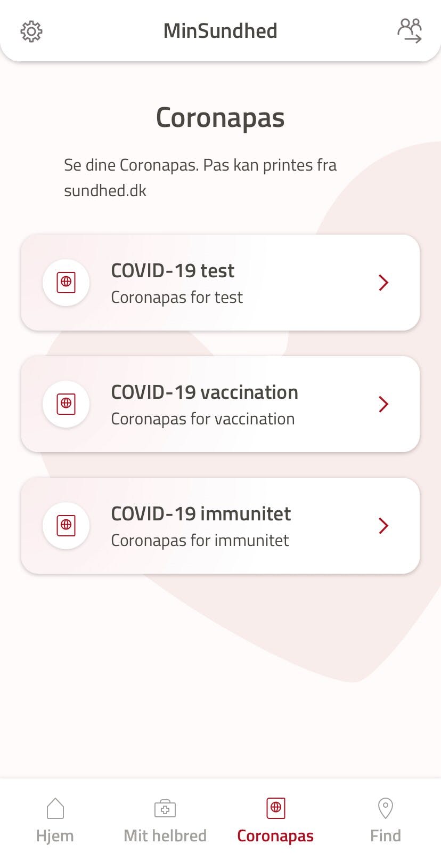Switch to the Hjem tab
The height and width of the screenshot is (868, 441).
click(x=55, y=835)
